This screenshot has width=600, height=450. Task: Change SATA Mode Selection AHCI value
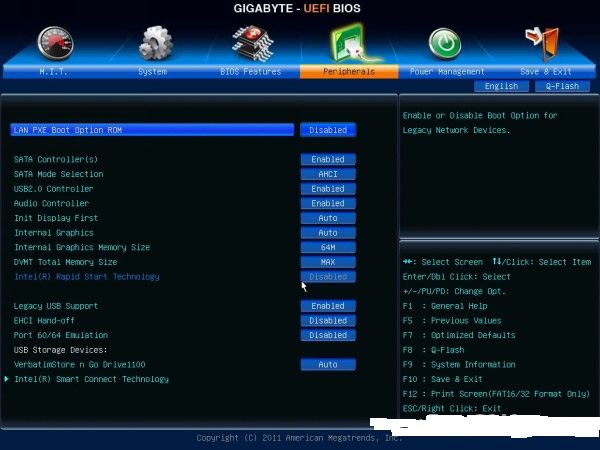[328, 174]
